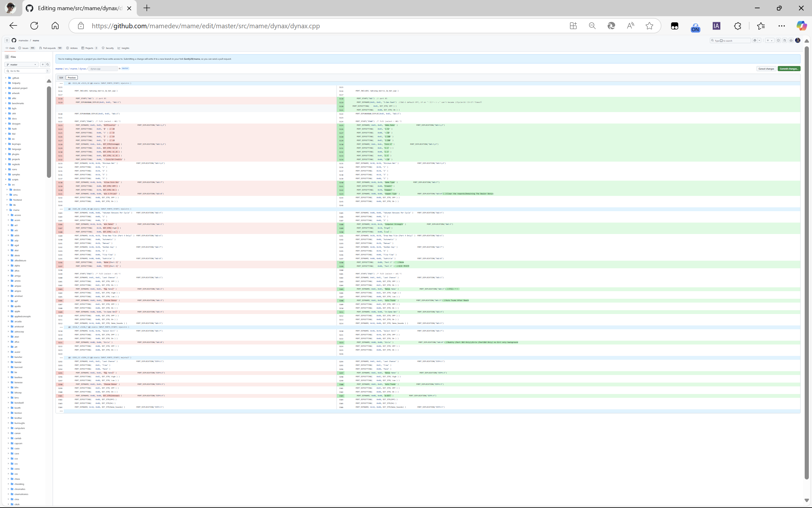Expand the scripts folder in file tree
This screenshot has height=508, width=812.
tap(6, 179)
